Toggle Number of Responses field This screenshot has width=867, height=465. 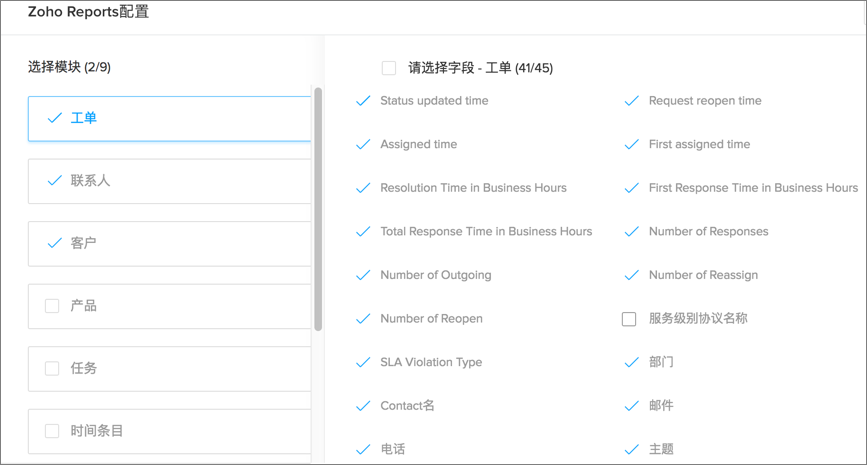631,232
